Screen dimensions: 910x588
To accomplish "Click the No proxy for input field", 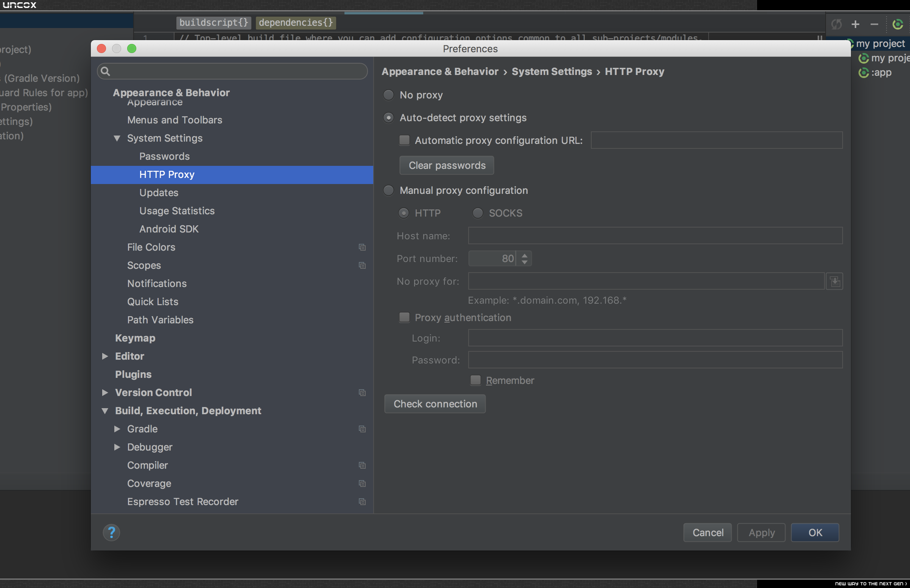I will (646, 281).
